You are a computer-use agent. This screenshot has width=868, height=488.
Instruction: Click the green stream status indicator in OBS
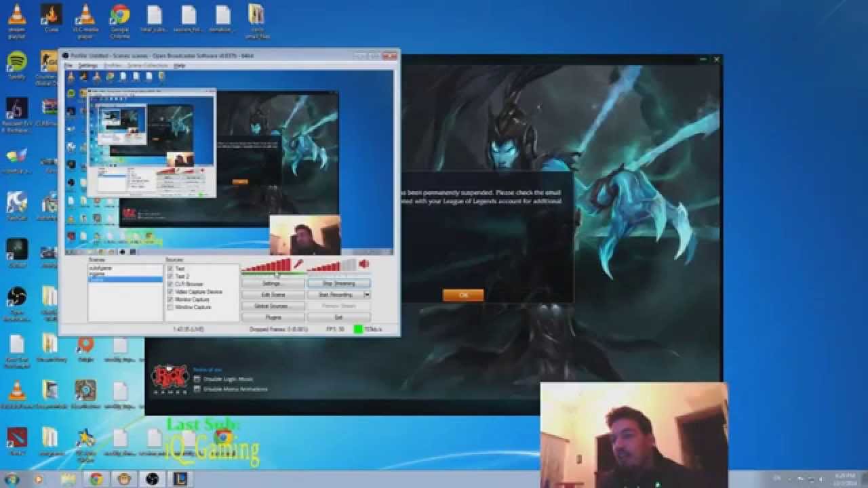357,329
